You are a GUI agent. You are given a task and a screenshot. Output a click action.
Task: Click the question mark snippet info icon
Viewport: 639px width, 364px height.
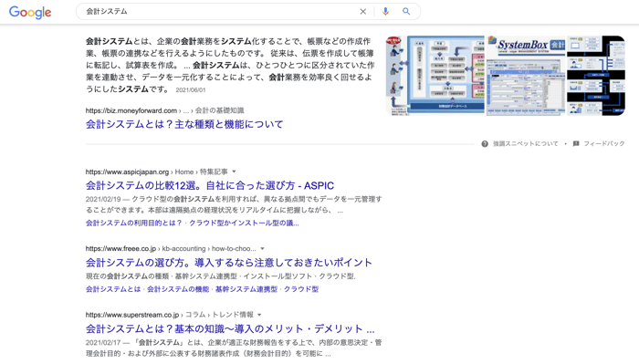tap(485, 144)
